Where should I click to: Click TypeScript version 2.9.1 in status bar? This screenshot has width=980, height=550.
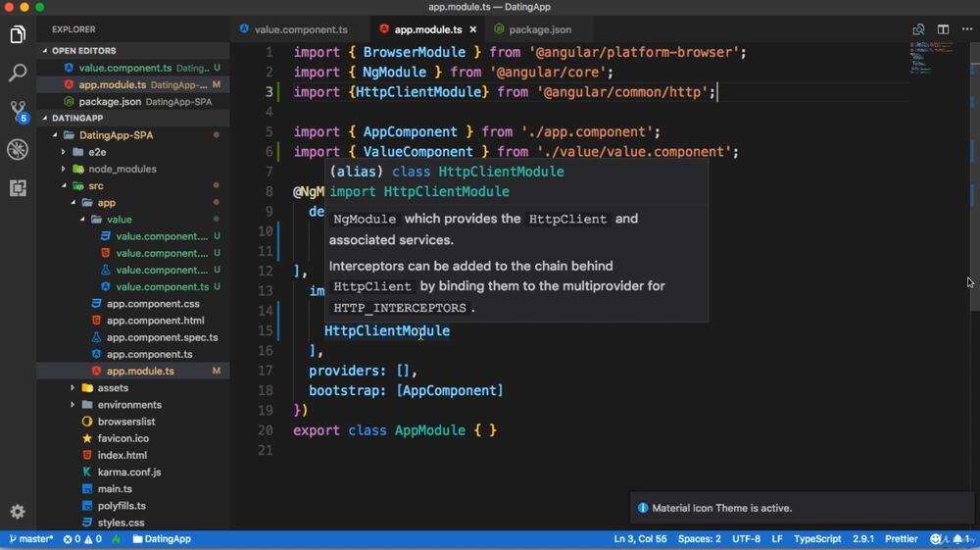[863, 539]
